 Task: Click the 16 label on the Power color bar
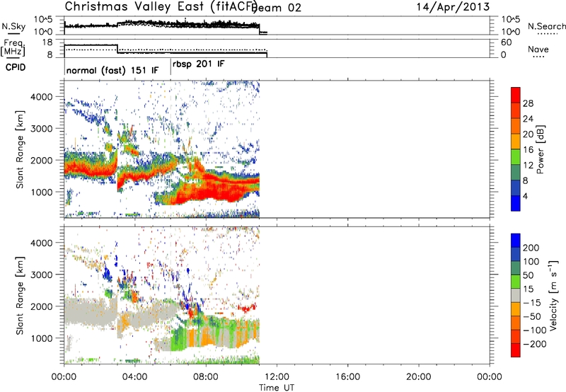click(528, 150)
